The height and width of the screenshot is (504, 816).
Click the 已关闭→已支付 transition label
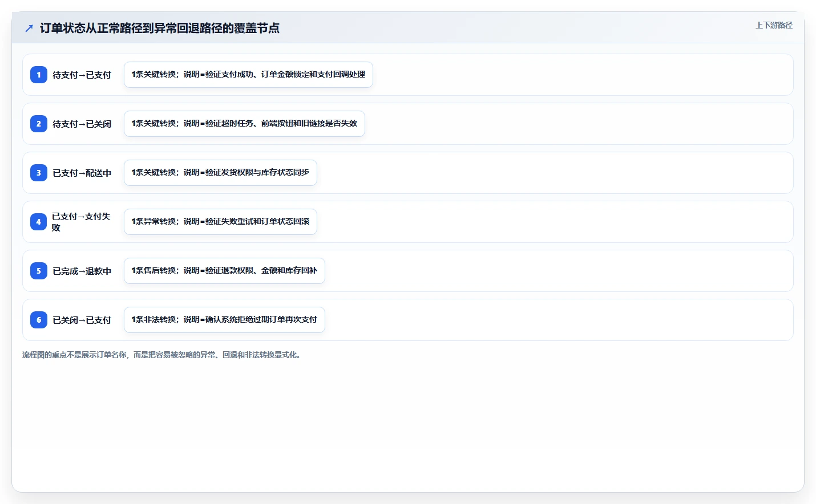82,320
